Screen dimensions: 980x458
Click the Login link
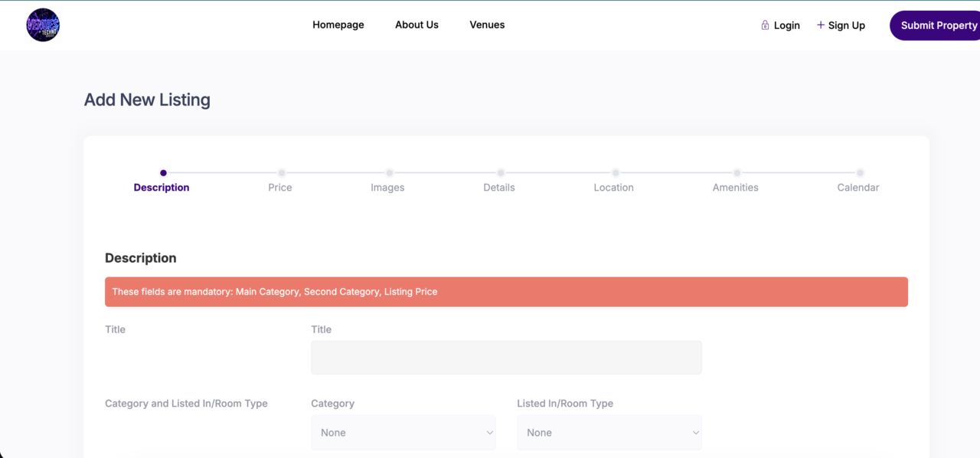pyautogui.click(x=786, y=25)
